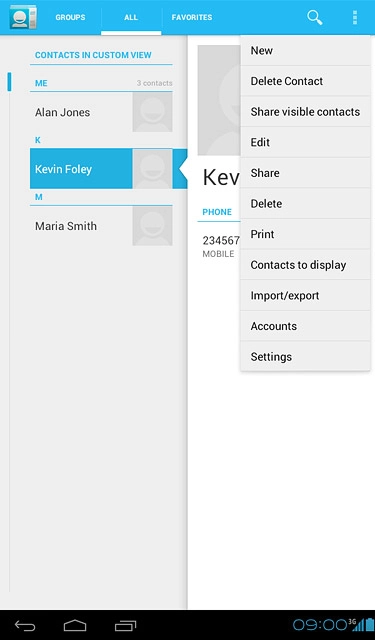Screen dimensions: 375x640
Task: Select Contacts to display menu item
Action: (x=305, y=265)
